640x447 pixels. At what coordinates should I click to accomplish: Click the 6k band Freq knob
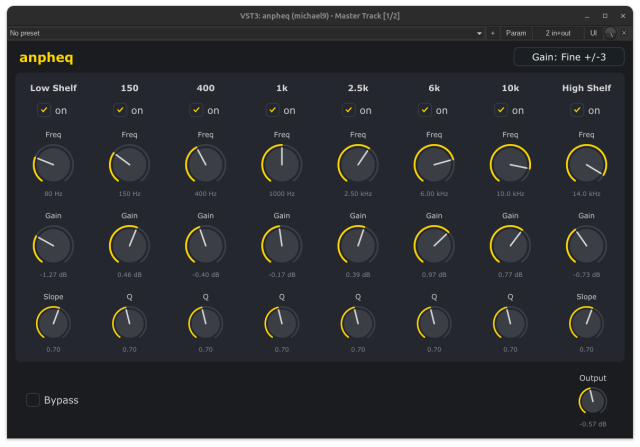coord(434,164)
